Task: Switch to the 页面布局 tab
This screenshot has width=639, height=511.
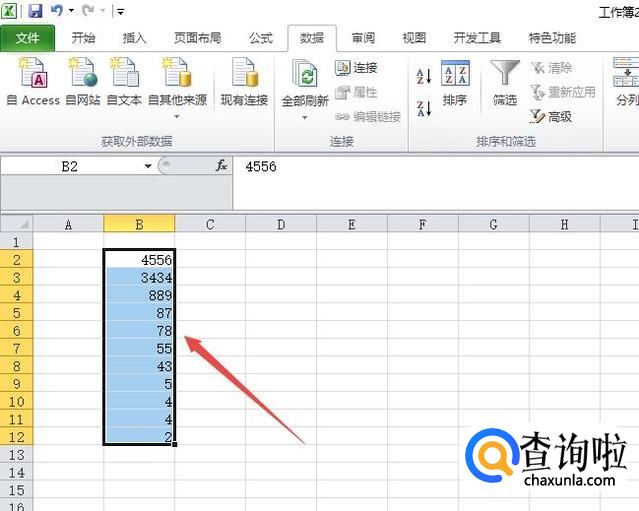Action: tap(198, 38)
